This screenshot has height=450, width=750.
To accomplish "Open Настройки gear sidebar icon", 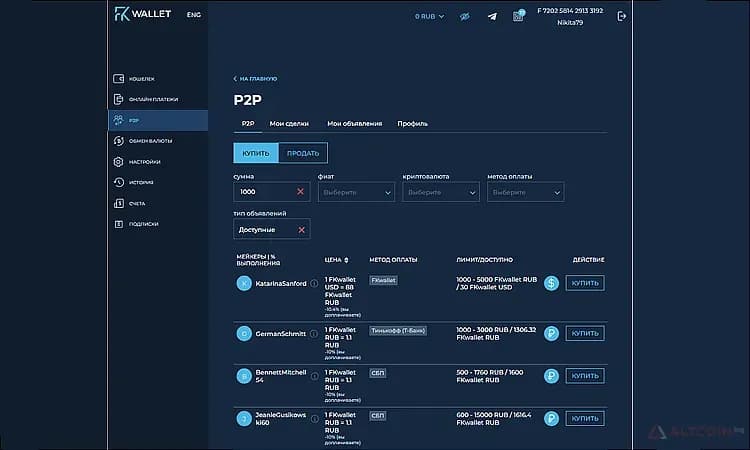I will [x=119, y=162].
